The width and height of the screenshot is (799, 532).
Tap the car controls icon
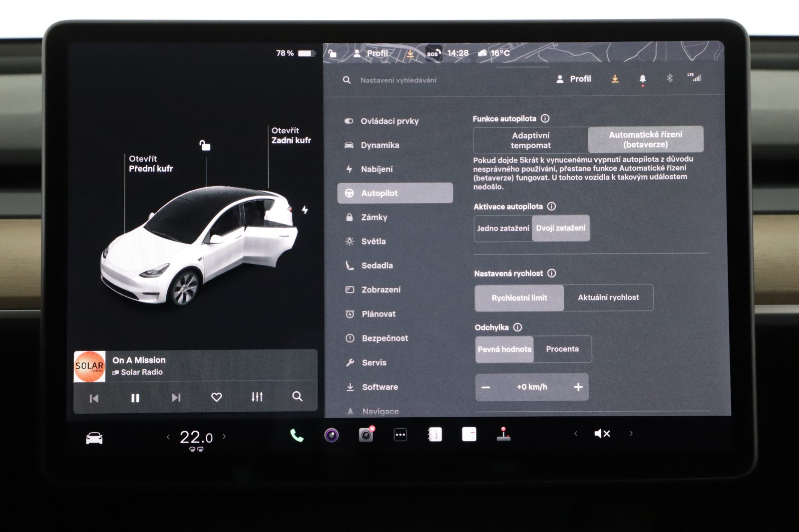click(x=94, y=438)
